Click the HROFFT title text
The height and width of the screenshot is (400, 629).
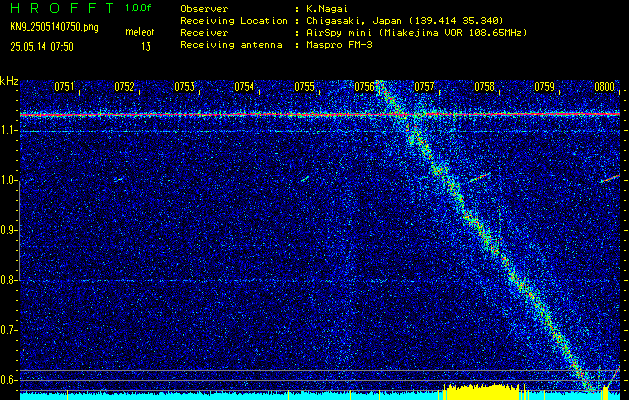pos(62,8)
